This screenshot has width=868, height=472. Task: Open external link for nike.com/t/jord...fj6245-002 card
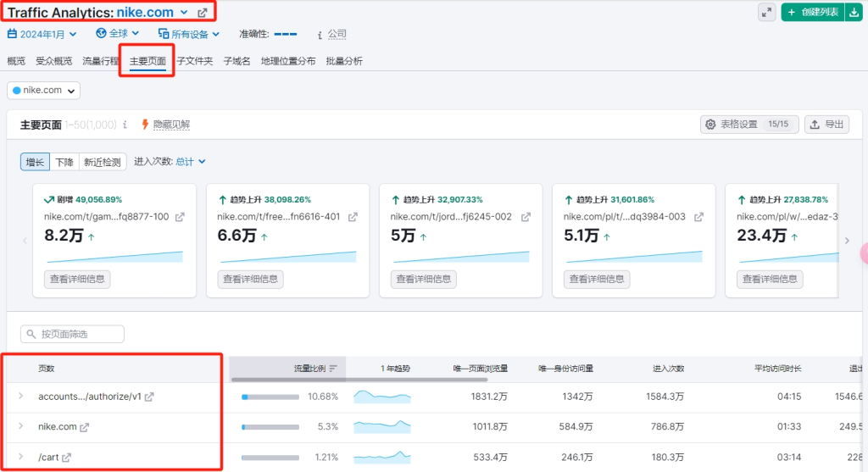[x=526, y=217]
